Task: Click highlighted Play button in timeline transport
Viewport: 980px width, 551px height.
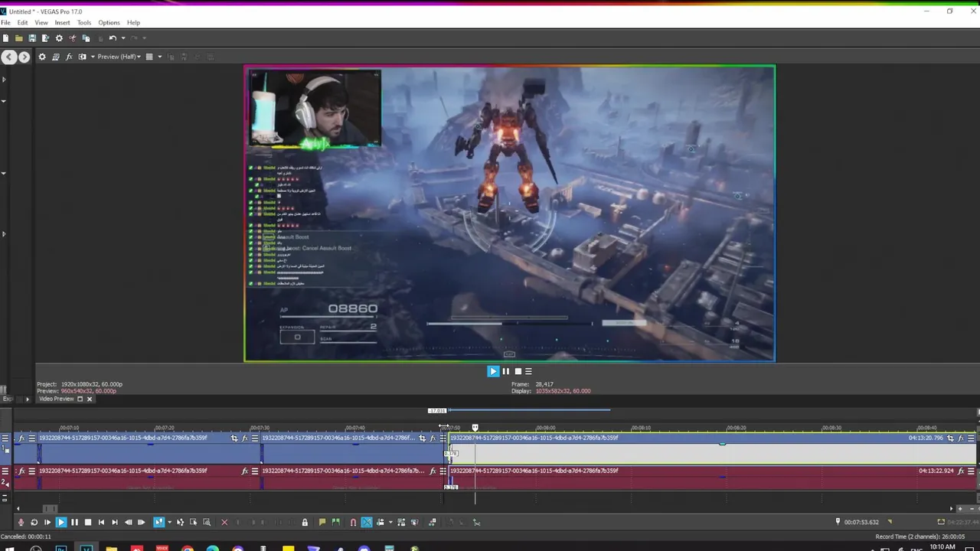Action: pos(61,522)
